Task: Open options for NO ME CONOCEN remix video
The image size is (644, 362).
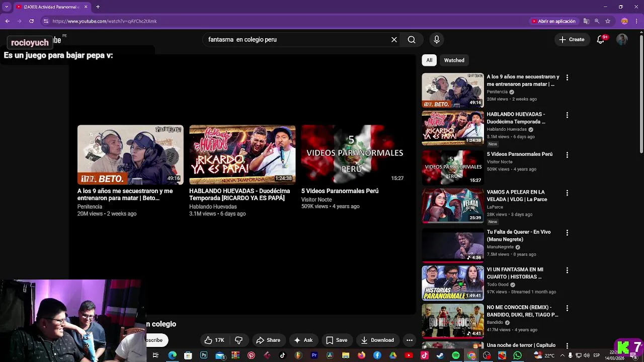Action: click(567, 308)
